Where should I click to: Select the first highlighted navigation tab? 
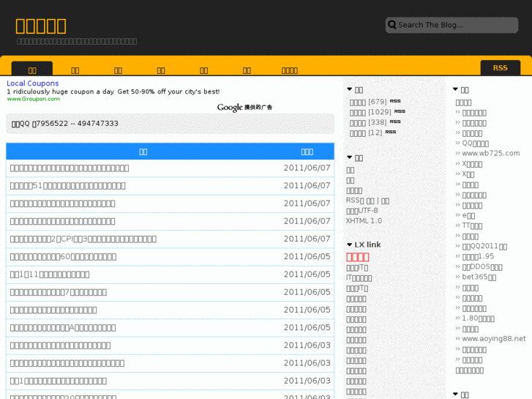pyautogui.click(x=32, y=70)
